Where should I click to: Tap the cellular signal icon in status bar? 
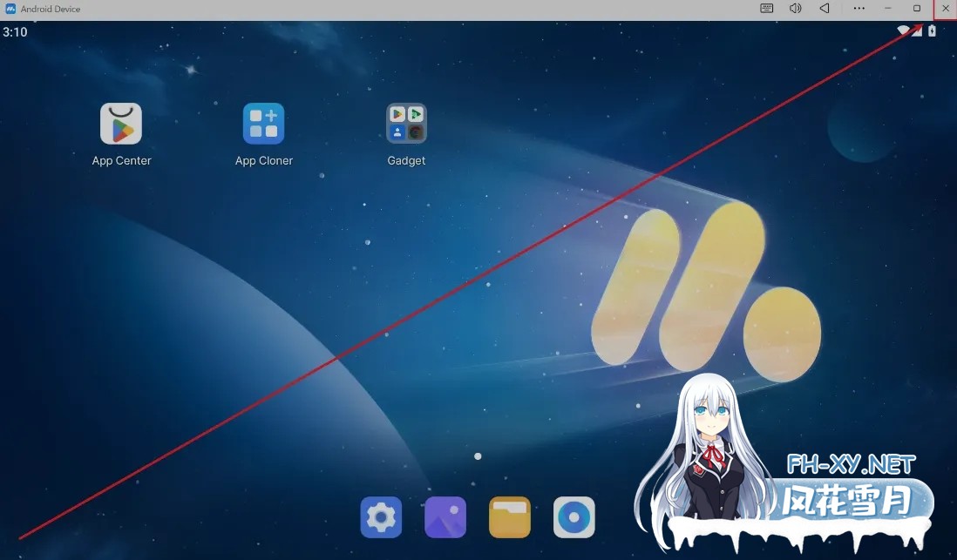917,31
